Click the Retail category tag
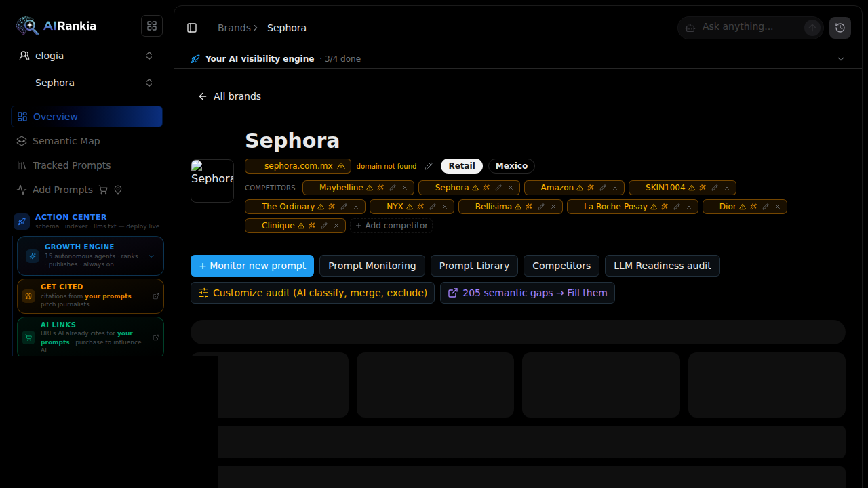 pyautogui.click(x=462, y=166)
